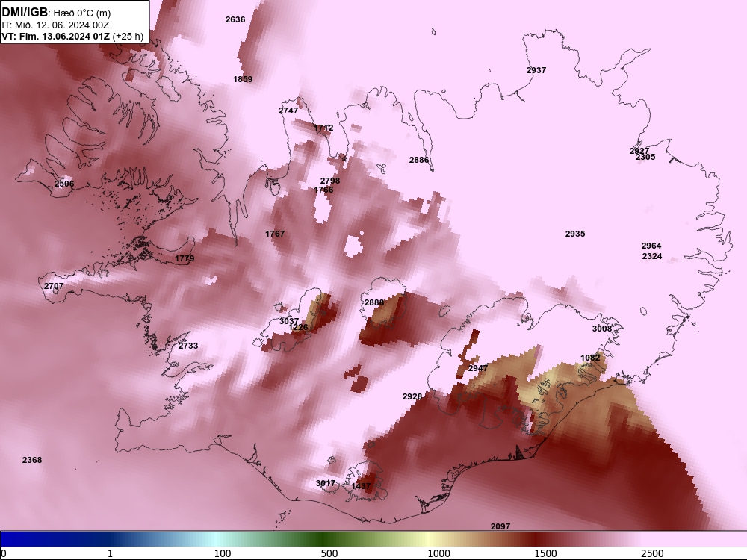
Task: Click the value label 2888
Action: point(374,302)
